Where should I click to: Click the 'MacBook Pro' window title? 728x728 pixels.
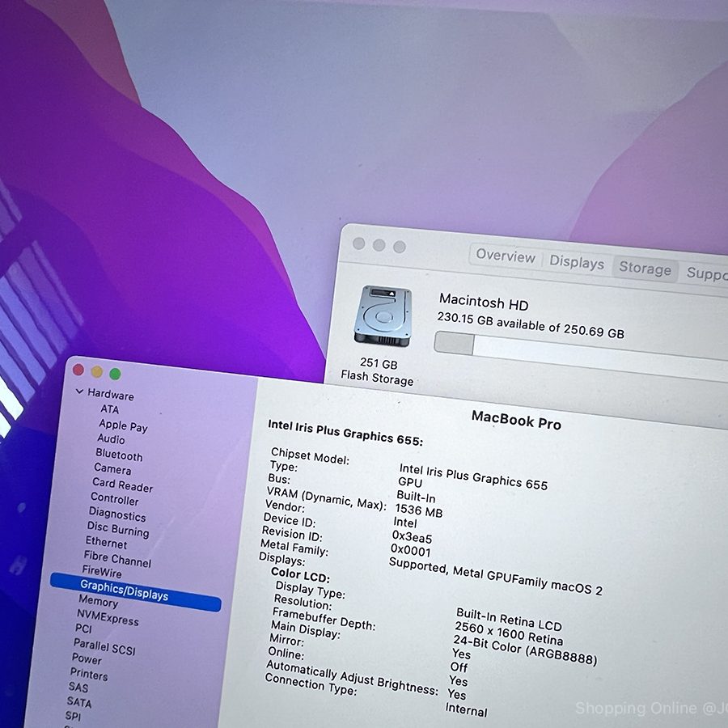(516, 420)
